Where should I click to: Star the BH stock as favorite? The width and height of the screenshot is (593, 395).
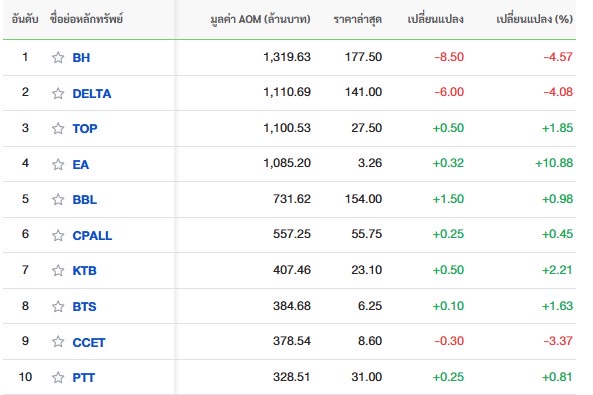(x=58, y=58)
